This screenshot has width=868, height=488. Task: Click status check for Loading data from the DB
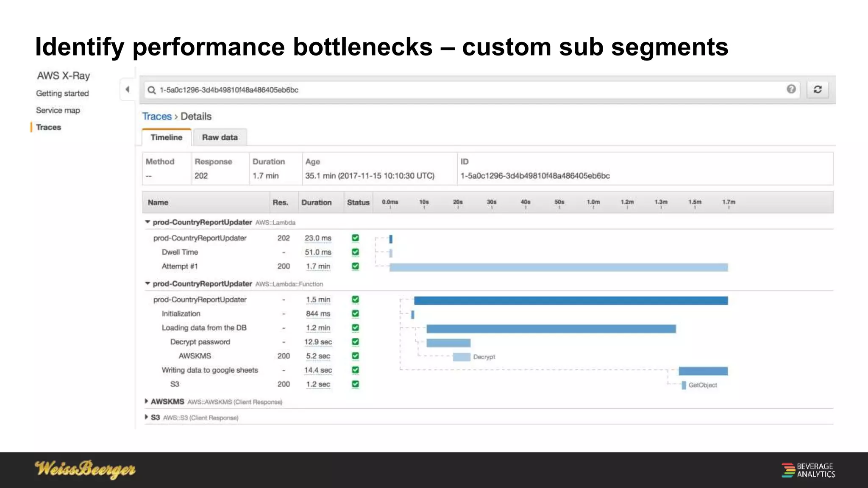pos(355,327)
